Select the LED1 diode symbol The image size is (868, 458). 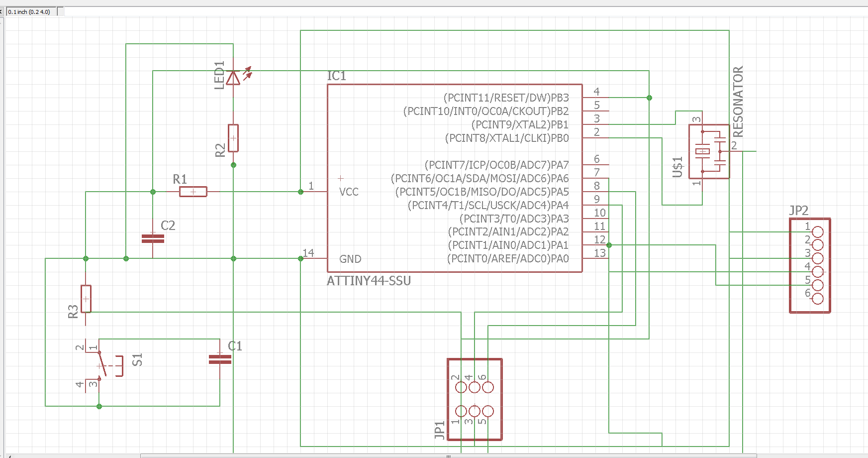coord(233,78)
